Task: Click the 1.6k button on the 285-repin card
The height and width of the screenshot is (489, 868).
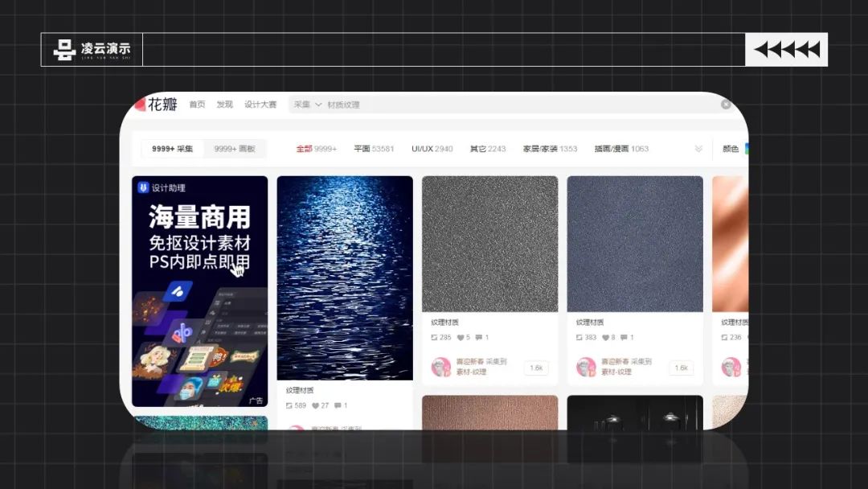Action: click(x=536, y=368)
